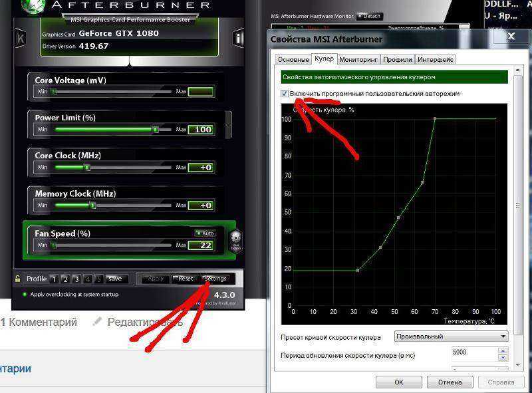532x393 pixels.
Task: Switch to the Кулер tab
Action: (x=324, y=59)
